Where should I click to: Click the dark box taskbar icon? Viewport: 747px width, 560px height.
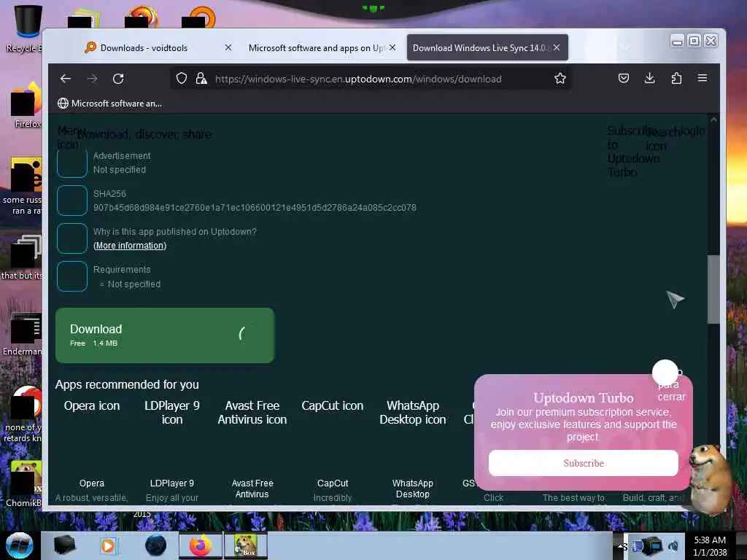coord(64,545)
